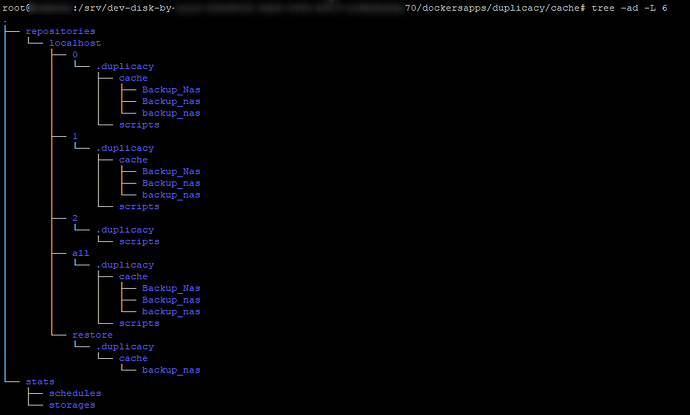Click the root@ user in the prompt
The height and width of the screenshot is (415, 690).
point(18,8)
